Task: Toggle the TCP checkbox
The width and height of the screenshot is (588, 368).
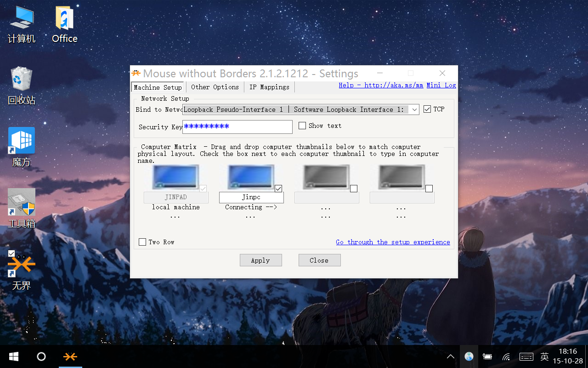Action: click(x=427, y=109)
